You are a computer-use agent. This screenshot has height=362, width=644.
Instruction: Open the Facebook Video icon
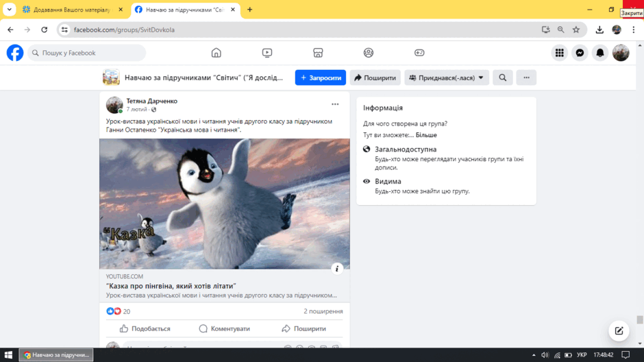267,53
